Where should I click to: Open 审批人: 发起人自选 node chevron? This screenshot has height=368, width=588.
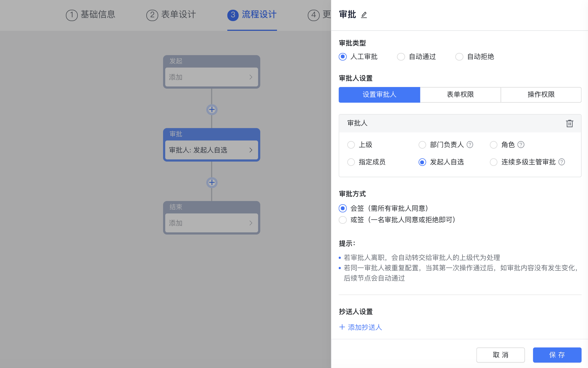251,150
